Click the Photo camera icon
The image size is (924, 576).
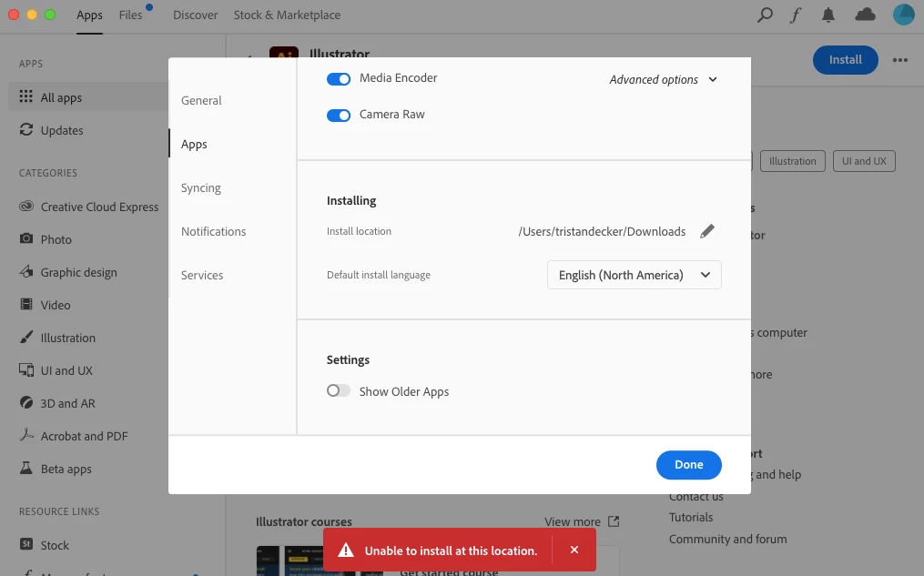[x=25, y=238]
